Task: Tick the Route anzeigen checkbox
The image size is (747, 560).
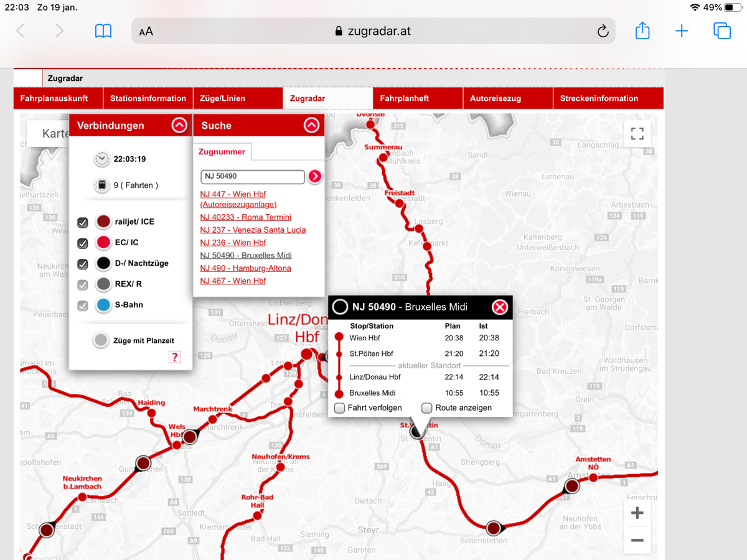Action: 426,408
